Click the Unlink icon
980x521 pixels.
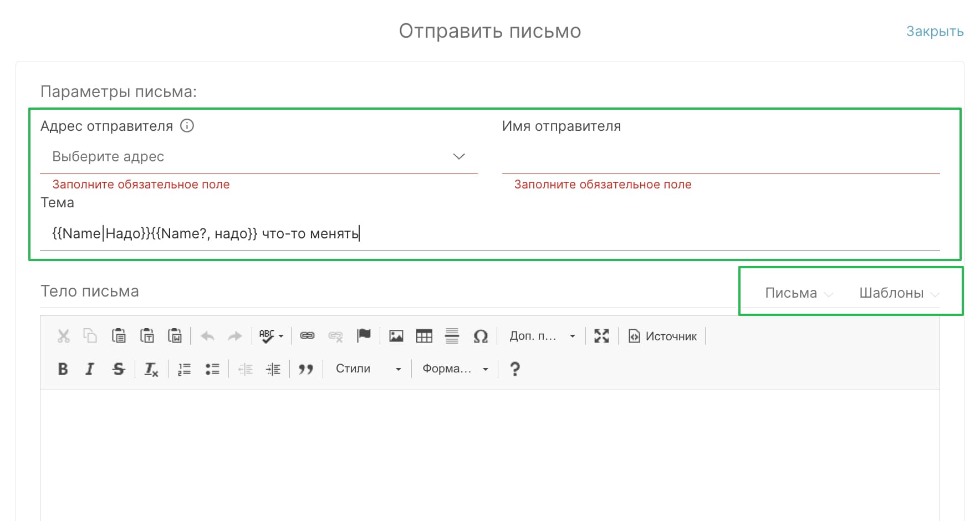click(335, 336)
